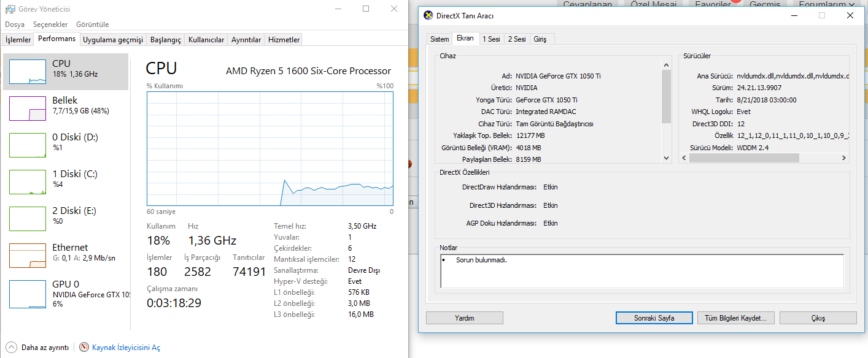Select CPU in the performance sidebar

click(66, 72)
